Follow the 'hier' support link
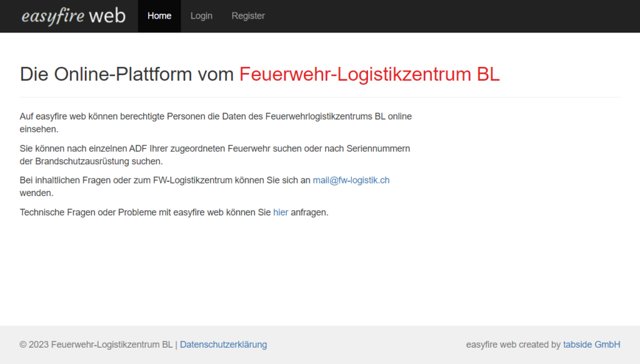This screenshot has height=364, width=640. (x=281, y=212)
